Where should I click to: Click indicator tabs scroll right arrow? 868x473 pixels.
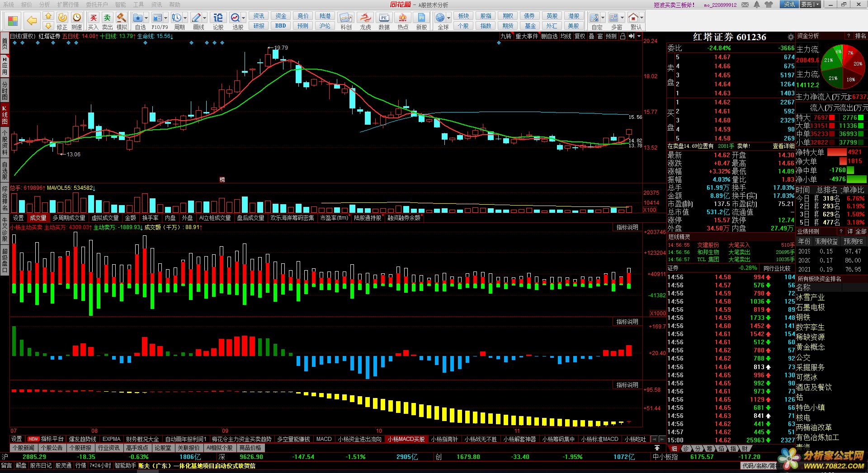click(x=662, y=439)
